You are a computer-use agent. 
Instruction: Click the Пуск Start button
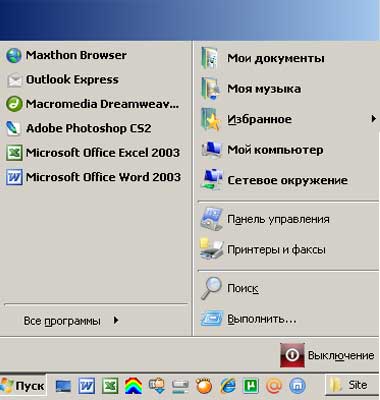click(23, 386)
